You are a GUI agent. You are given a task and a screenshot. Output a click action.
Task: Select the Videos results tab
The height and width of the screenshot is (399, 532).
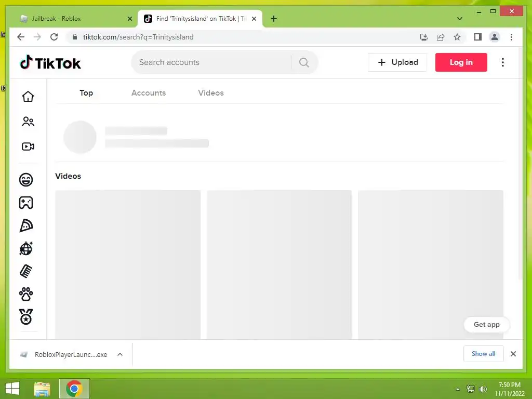(x=211, y=93)
